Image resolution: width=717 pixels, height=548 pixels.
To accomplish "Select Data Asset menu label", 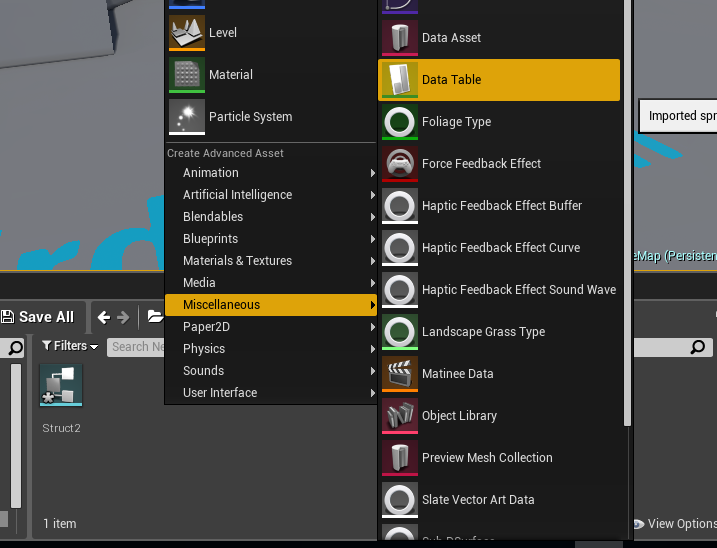I will coord(451,38).
